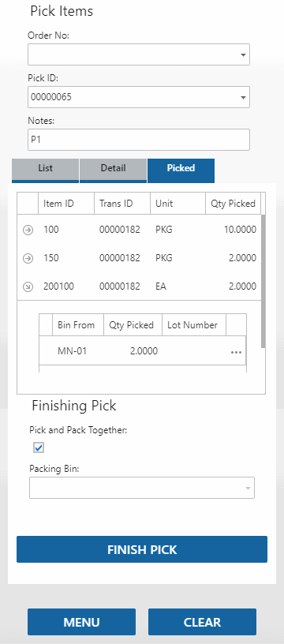The image size is (284, 644).
Task: Expand row arrow icon for item 100
Action: pyautogui.click(x=28, y=230)
